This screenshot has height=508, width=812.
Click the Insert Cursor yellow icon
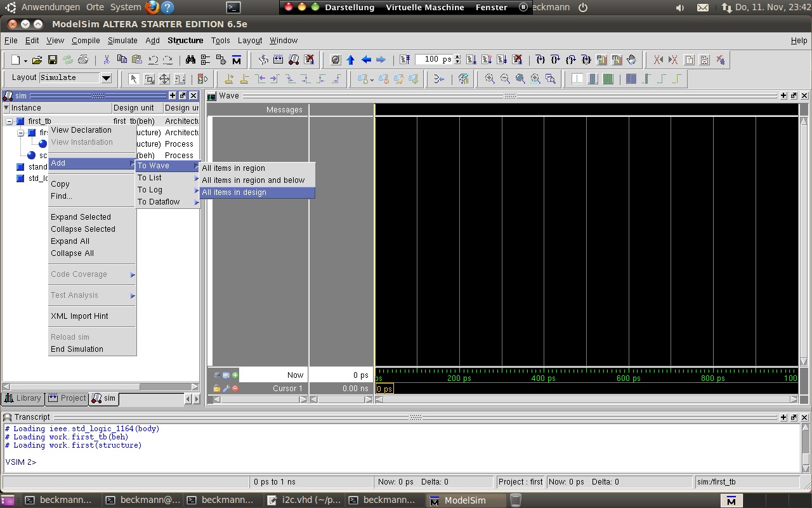coord(229,79)
